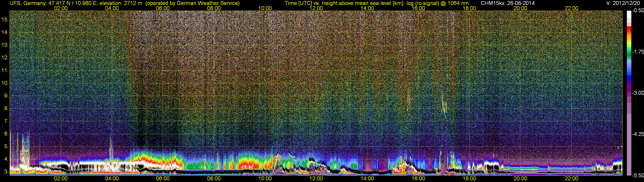Select the 18:00 top axis marker

click(469, 8)
